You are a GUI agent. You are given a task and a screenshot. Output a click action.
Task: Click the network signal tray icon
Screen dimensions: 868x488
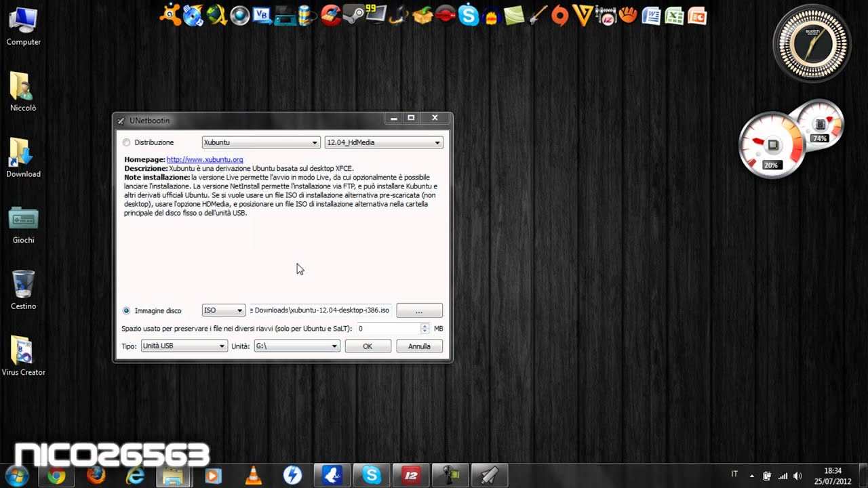point(783,476)
